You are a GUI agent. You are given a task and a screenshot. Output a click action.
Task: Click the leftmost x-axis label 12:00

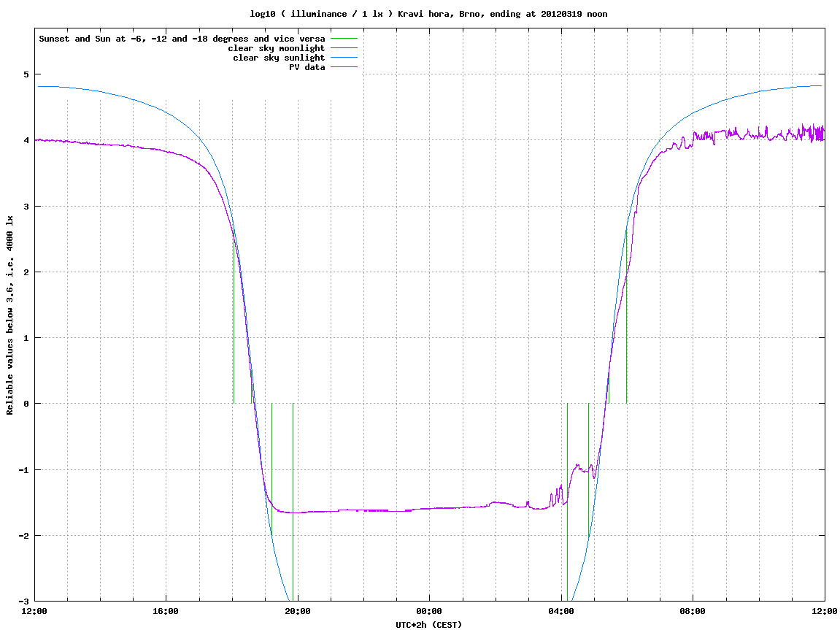(x=34, y=611)
